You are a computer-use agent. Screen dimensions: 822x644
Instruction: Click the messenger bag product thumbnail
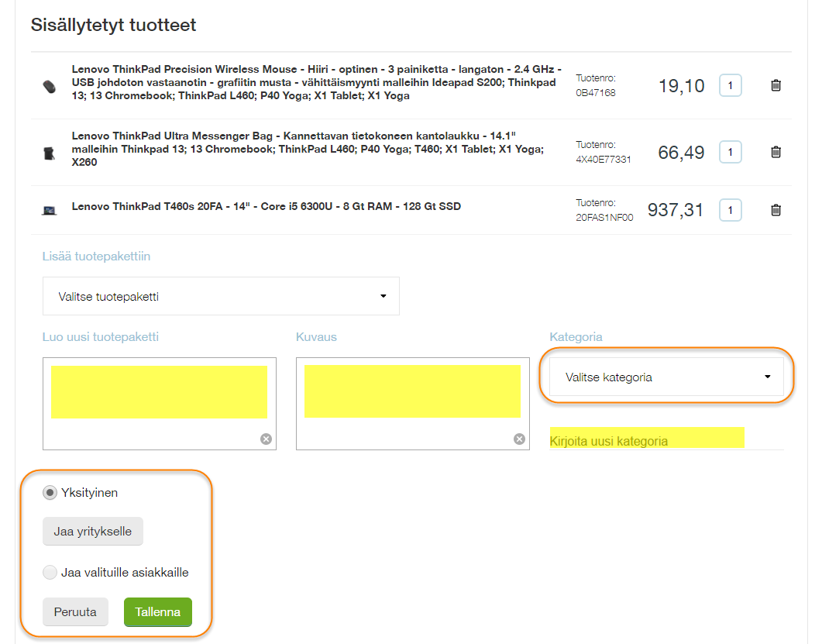pos(49,153)
